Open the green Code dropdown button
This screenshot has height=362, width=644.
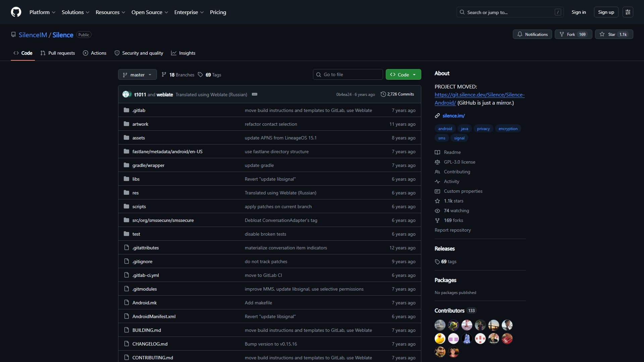click(x=404, y=74)
